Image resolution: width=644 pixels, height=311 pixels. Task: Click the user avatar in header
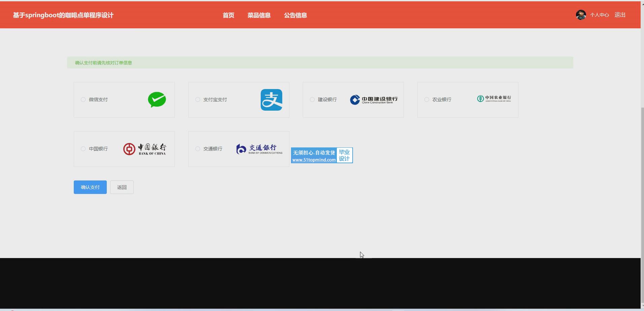click(x=581, y=15)
